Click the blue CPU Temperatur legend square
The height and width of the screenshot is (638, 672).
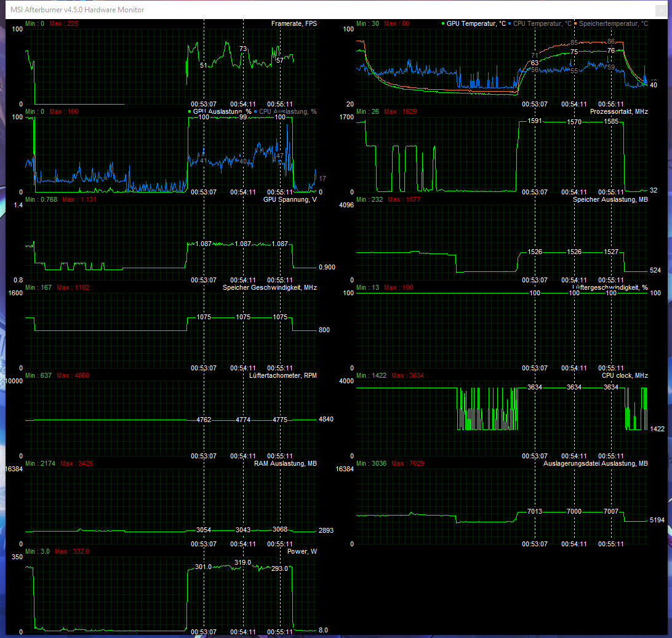510,23
